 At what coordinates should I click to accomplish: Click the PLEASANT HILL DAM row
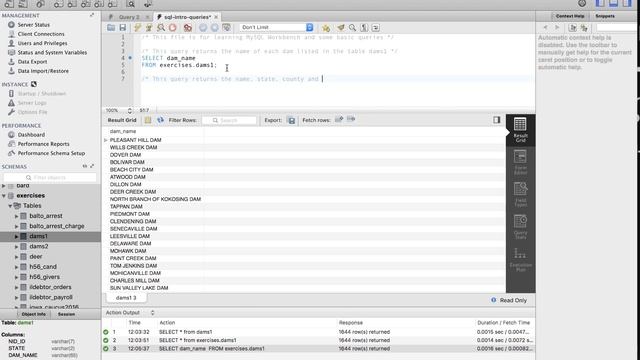click(x=304, y=140)
